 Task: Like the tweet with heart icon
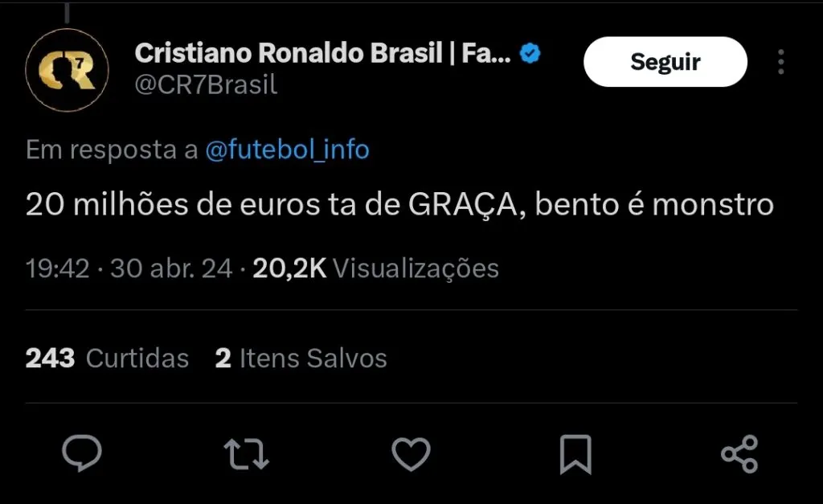(x=411, y=453)
